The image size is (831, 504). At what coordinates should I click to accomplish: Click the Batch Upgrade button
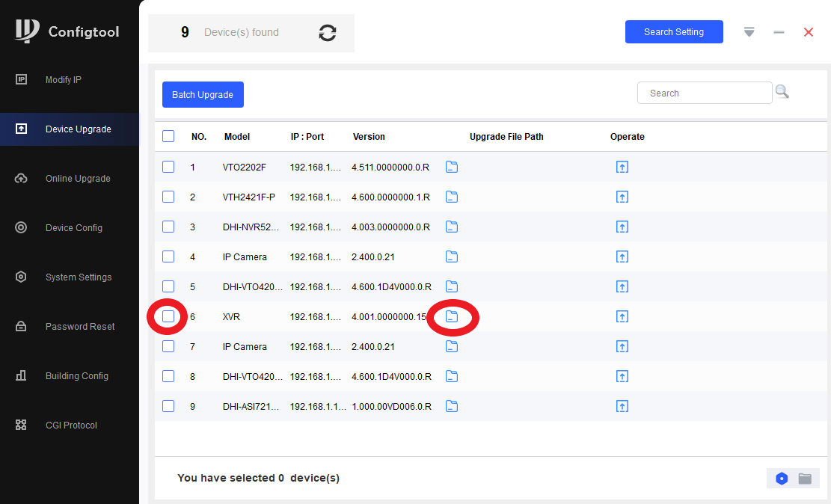tap(203, 94)
